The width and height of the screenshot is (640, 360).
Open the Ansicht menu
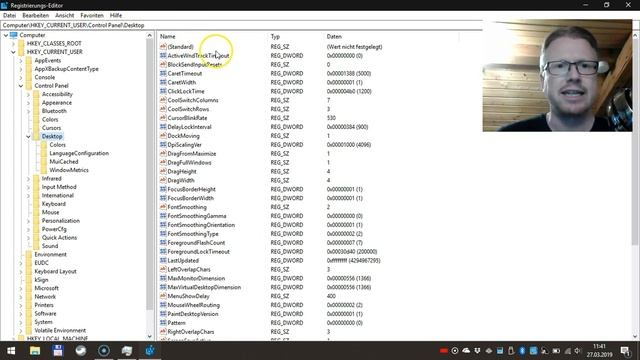coord(64,15)
